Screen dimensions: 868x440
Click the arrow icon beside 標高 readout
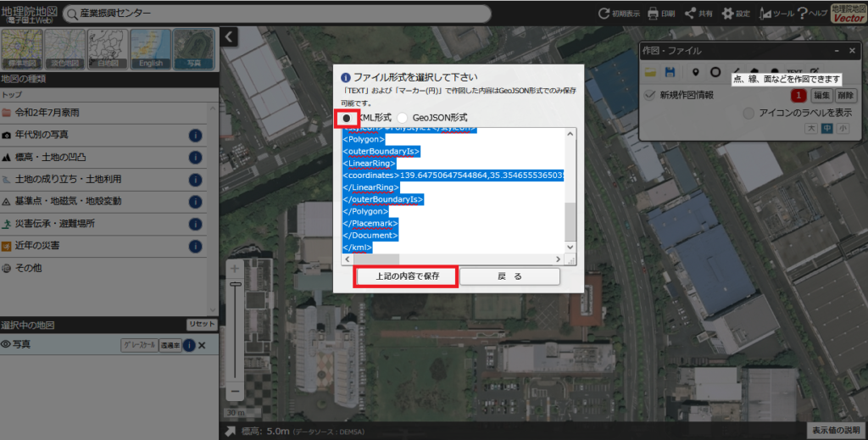pyautogui.click(x=231, y=432)
